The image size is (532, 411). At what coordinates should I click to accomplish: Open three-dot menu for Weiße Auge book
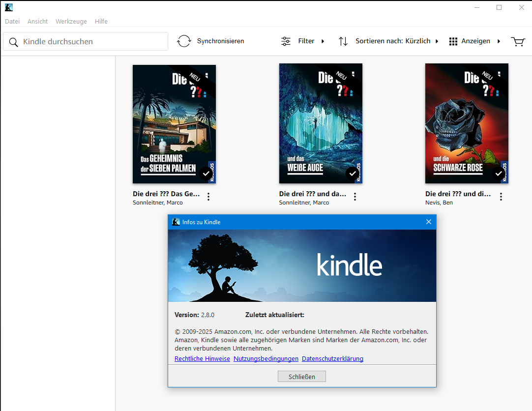(355, 197)
